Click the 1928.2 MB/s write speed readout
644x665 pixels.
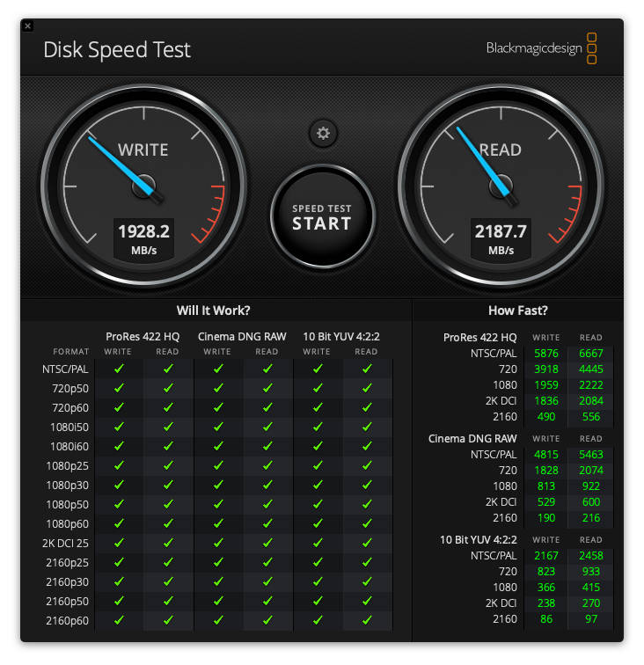pyautogui.click(x=143, y=239)
